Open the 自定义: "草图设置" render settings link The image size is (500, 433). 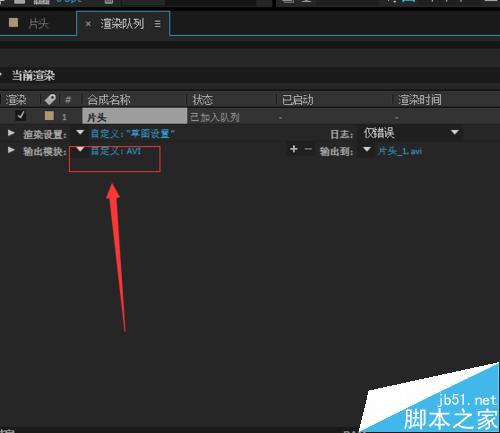pyautogui.click(x=132, y=134)
